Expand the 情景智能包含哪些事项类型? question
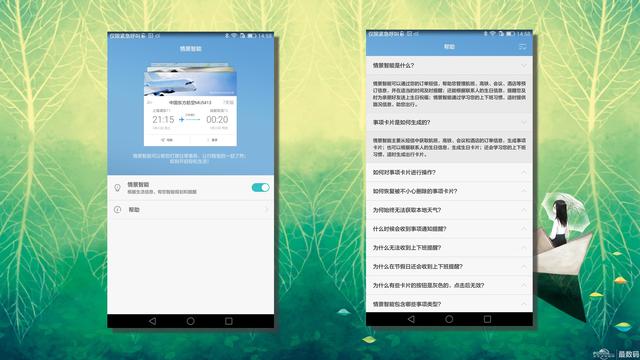The height and width of the screenshot is (360, 640). click(449, 304)
